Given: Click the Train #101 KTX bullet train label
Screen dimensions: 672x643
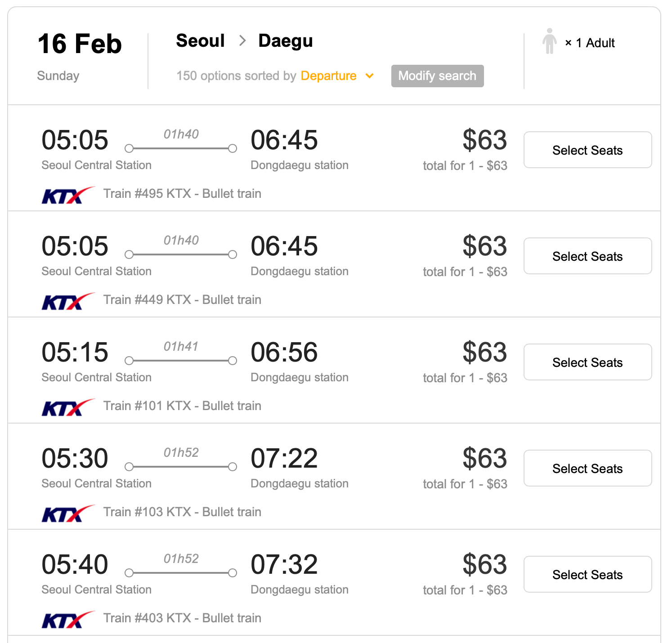Looking at the screenshot, I should click(182, 406).
